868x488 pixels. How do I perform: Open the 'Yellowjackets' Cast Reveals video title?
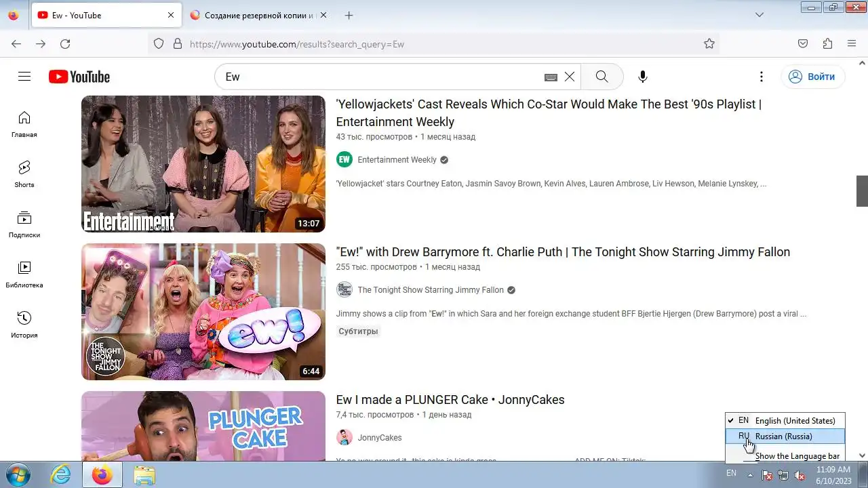(549, 113)
